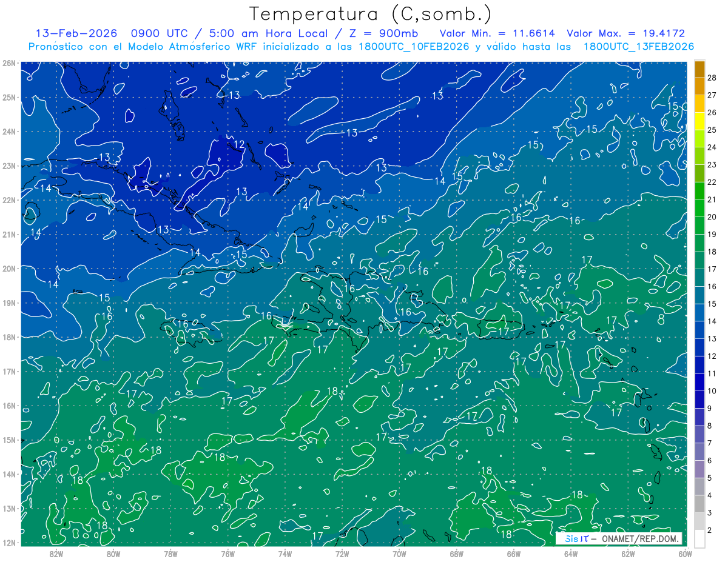
Task: Click the '4' color scale label
Action: [710, 495]
